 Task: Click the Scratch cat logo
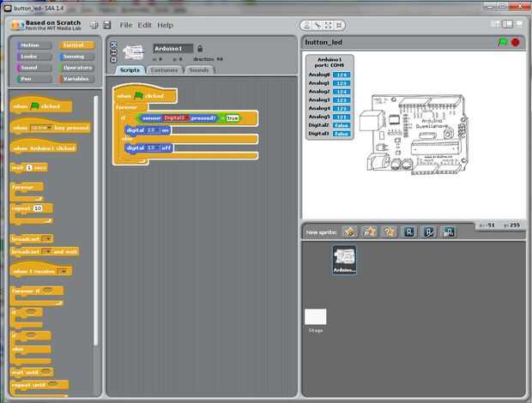coord(16,26)
